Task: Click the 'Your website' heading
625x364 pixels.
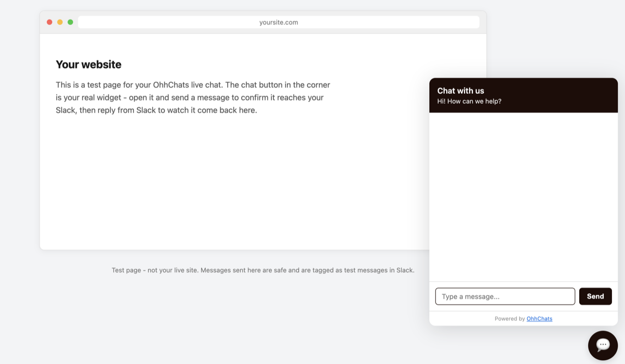Action: [x=89, y=65]
